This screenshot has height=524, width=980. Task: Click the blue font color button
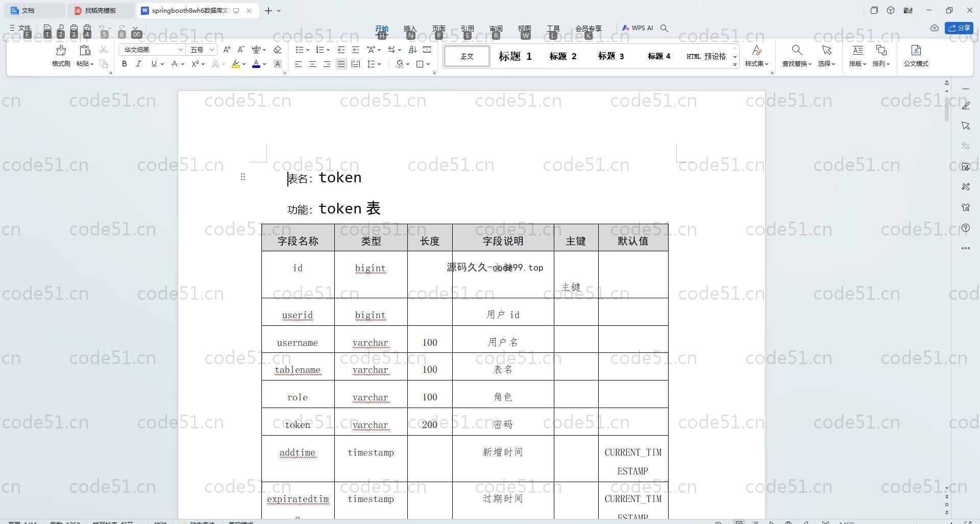pyautogui.click(x=256, y=64)
